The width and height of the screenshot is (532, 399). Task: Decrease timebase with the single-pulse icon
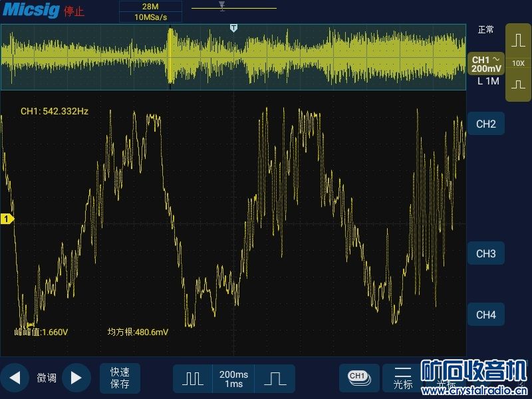click(275, 378)
